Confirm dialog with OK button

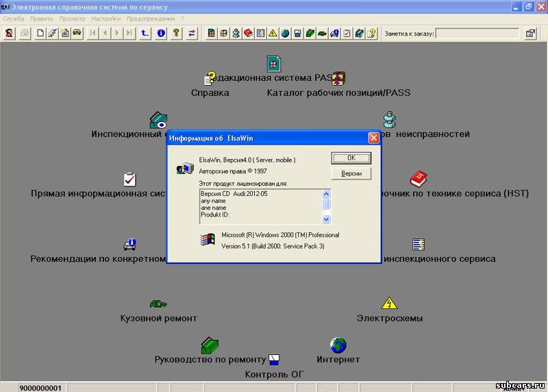(x=351, y=158)
